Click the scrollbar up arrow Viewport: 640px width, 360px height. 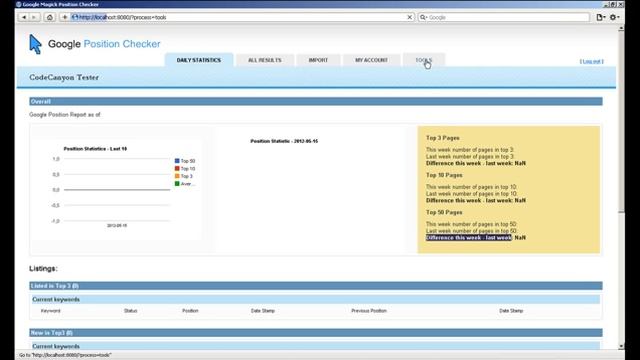[x=621, y=29]
